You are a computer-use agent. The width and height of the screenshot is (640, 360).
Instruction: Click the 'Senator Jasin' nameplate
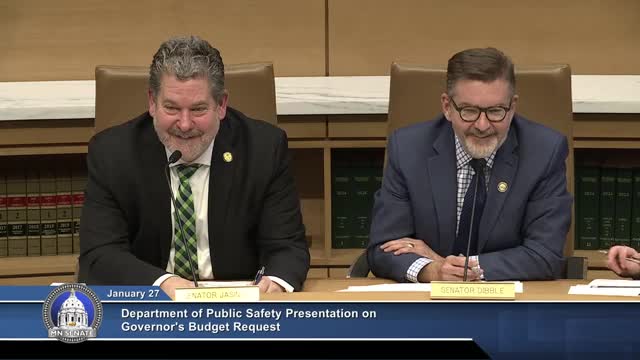pos(217,294)
